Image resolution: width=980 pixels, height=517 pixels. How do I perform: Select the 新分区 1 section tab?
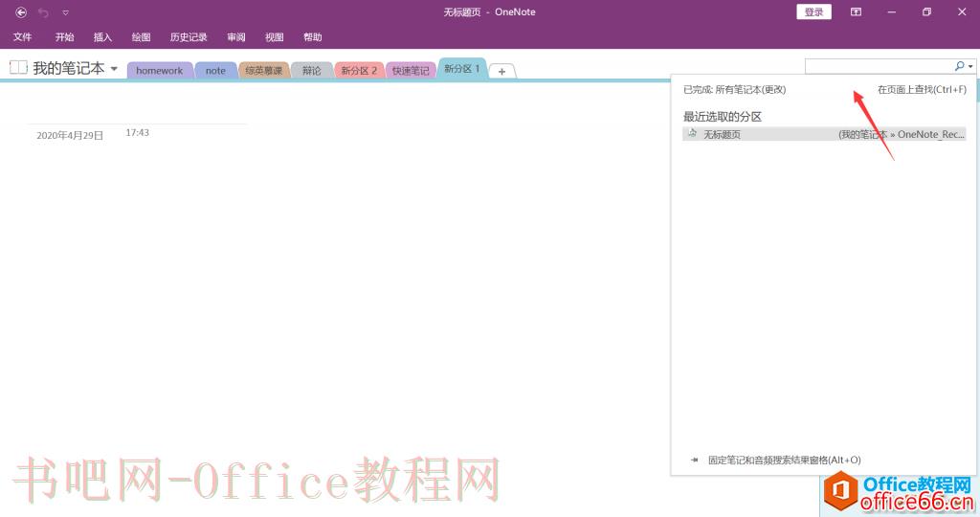[x=462, y=69]
